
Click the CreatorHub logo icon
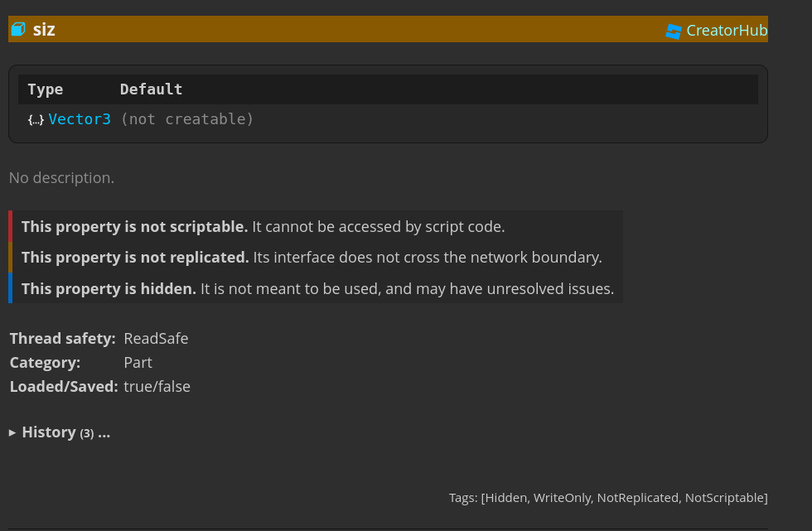tap(673, 31)
